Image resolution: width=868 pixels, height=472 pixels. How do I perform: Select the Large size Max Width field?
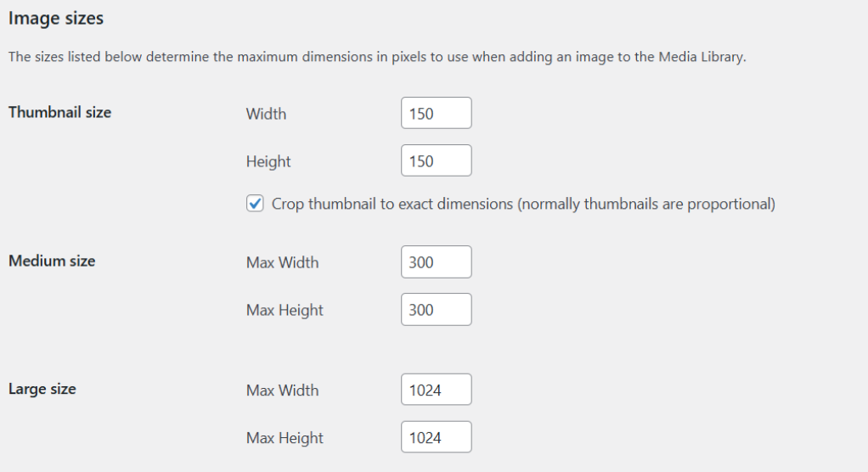tap(436, 391)
